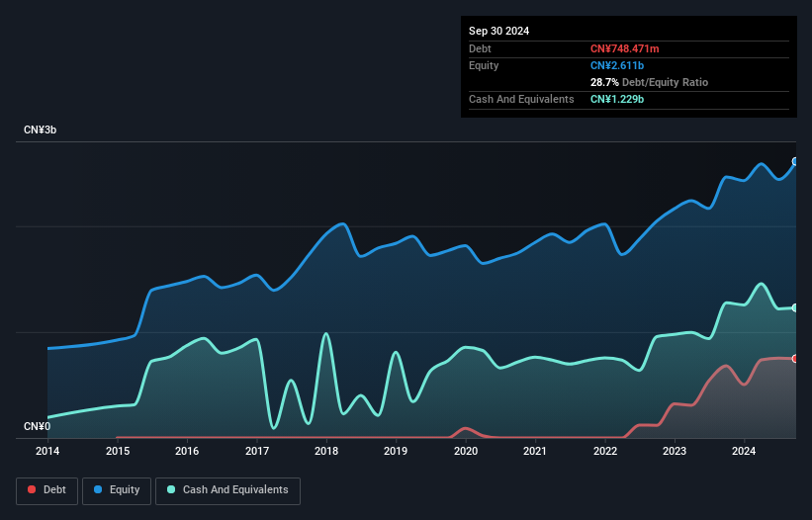The image size is (812, 520).
Task: Click the 2023 x-axis label
Action: [675, 451]
